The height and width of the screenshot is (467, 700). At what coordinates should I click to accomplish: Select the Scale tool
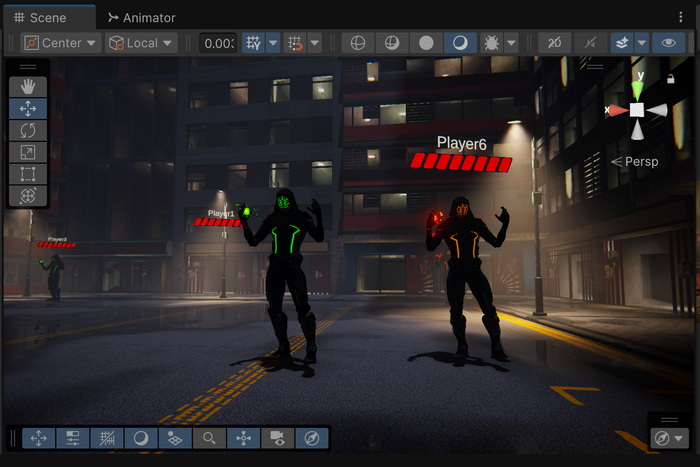coord(28,152)
